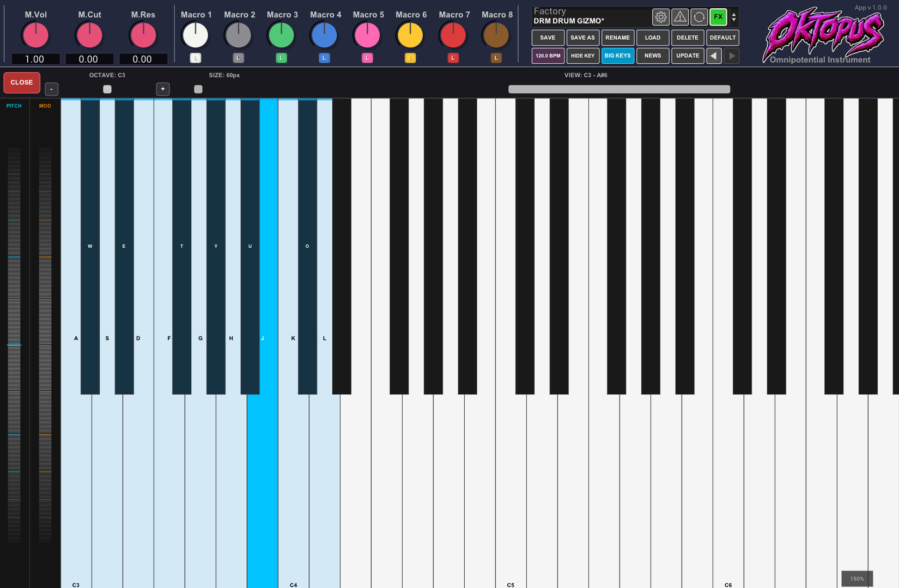Click the UPDATE button
The image size is (899, 588).
688,56
